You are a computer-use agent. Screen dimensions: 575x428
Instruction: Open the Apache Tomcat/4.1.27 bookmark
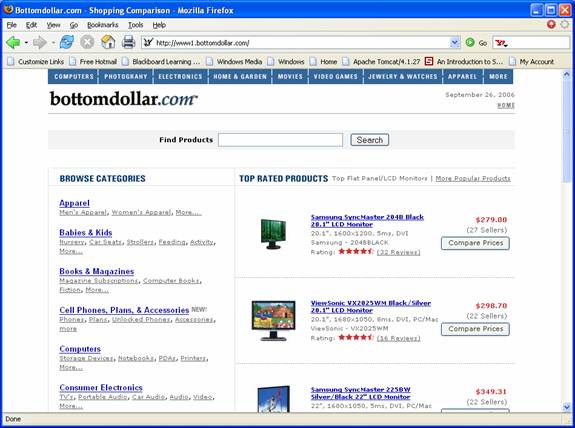tap(381, 62)
